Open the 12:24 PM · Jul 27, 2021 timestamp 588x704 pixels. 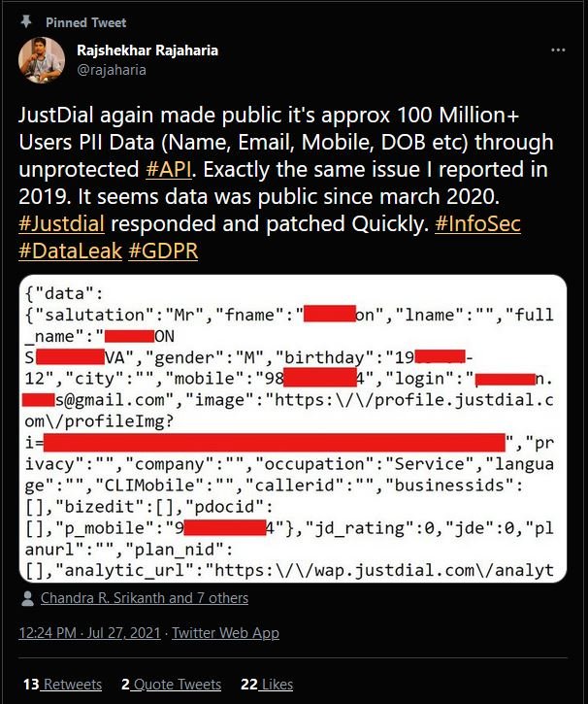pos(90,633)
